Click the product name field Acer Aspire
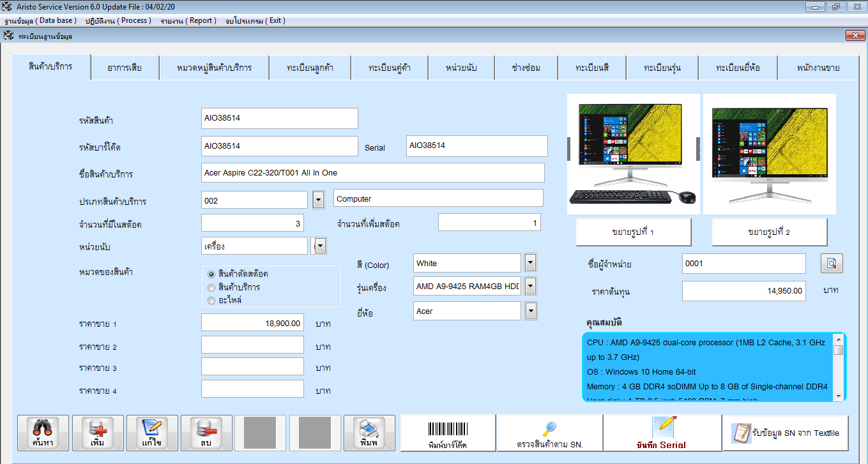 click(372, 172)
